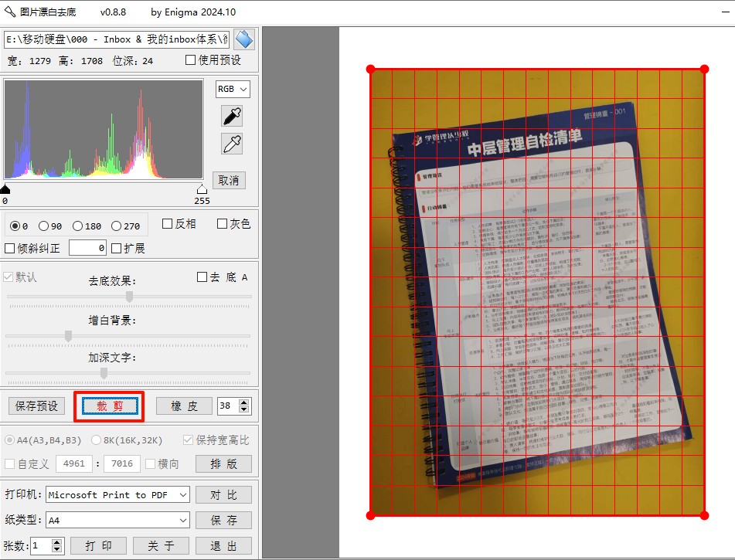Screen dimensions: 735x560
Task: Click the open file icon beside the path box
Action: point(244,39)
